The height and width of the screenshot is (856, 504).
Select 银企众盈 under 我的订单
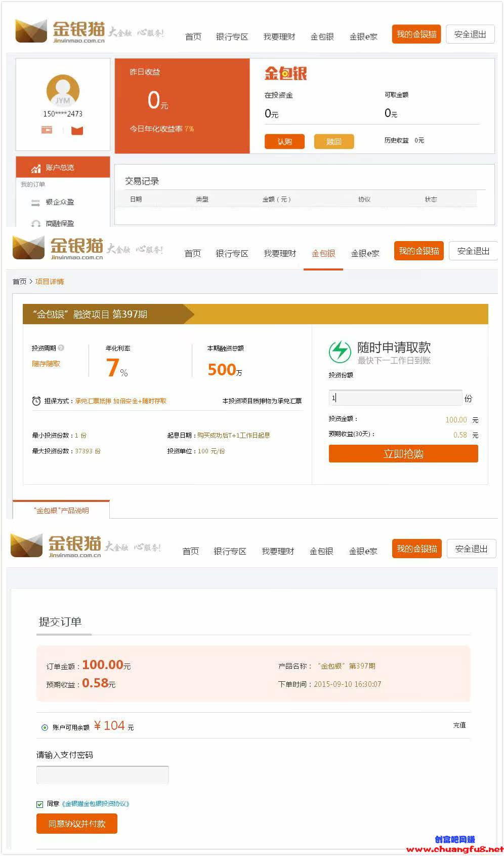click(60, 202)
